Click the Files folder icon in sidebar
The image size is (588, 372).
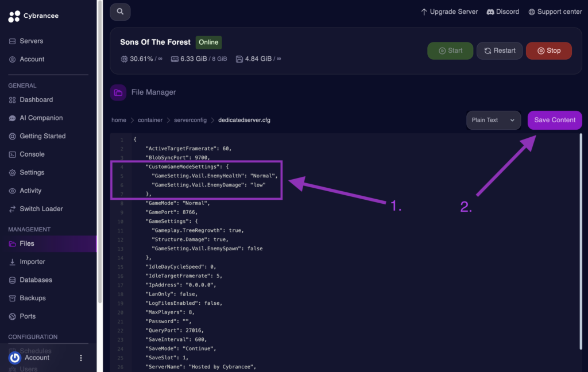pos(13,244)
